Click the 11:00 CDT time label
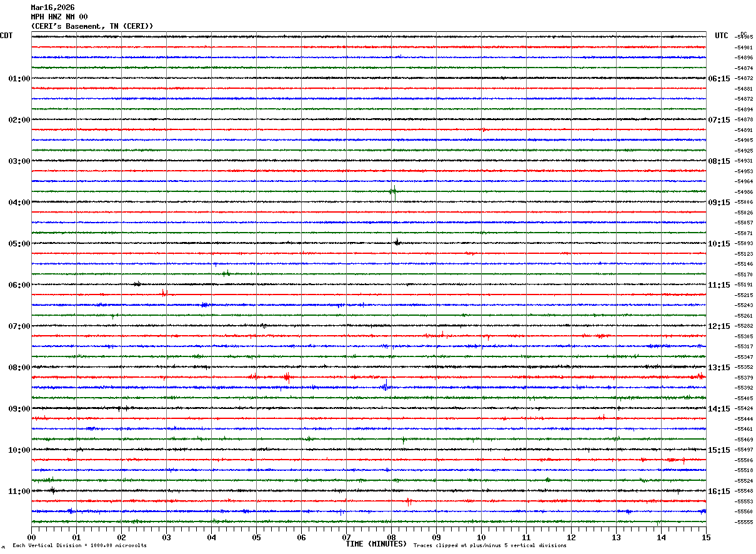The width and height of the screenshot is (756, 554). (19, 491)
